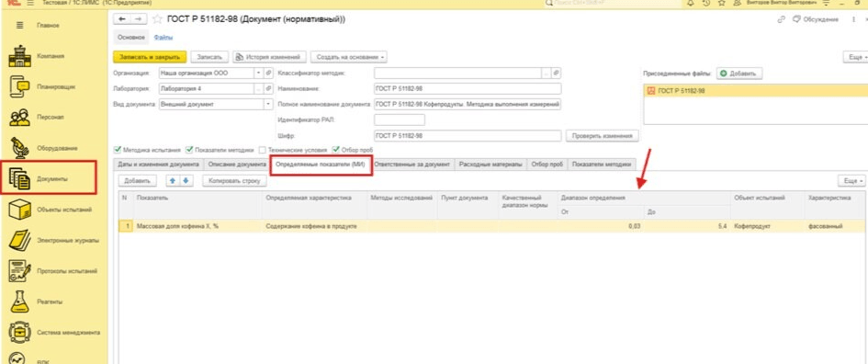This screenshot has height=364, width=868.
Task: Add document to favorites with star
Action: pyautogui.click(x=157, y=19)
